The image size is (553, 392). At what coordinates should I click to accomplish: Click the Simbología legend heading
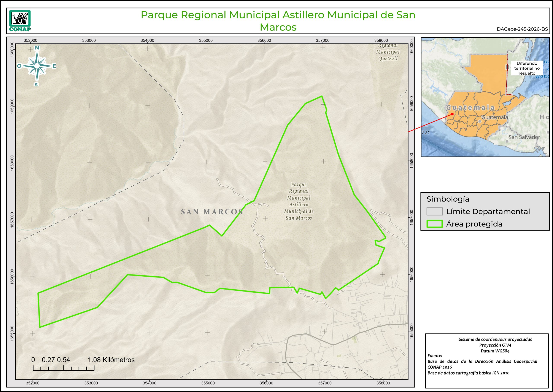[x=448, y=199]
